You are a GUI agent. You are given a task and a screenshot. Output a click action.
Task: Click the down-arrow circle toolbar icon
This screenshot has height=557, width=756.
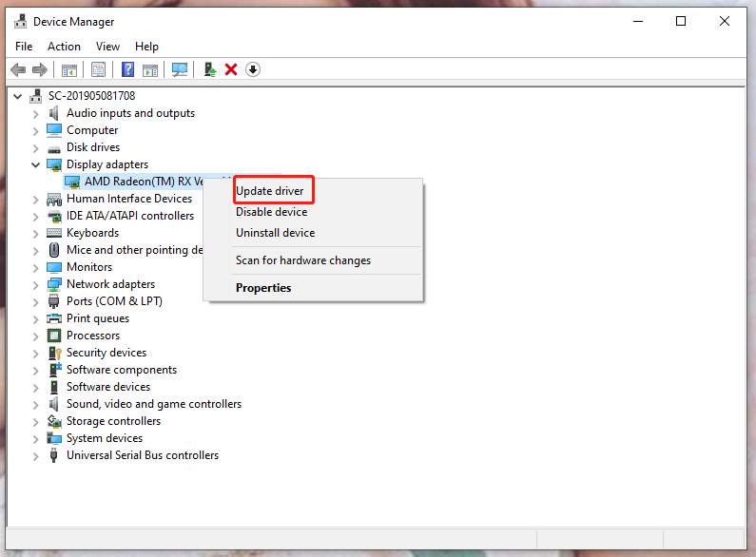[x=253, y=70]
